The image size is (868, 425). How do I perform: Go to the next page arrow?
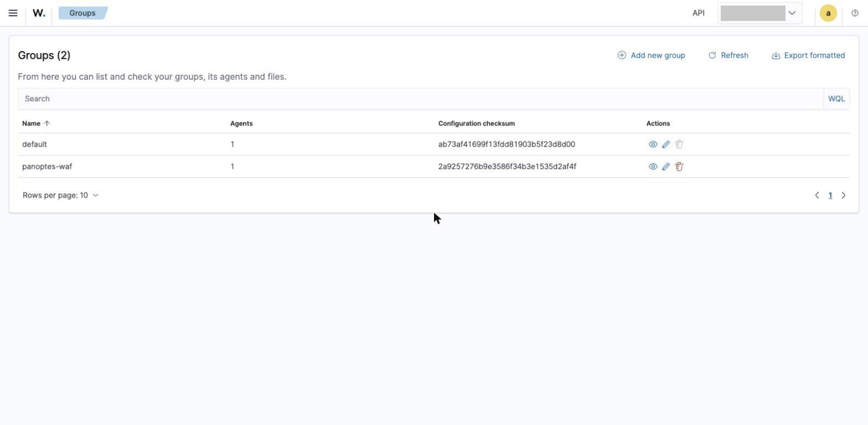[844, 195]
